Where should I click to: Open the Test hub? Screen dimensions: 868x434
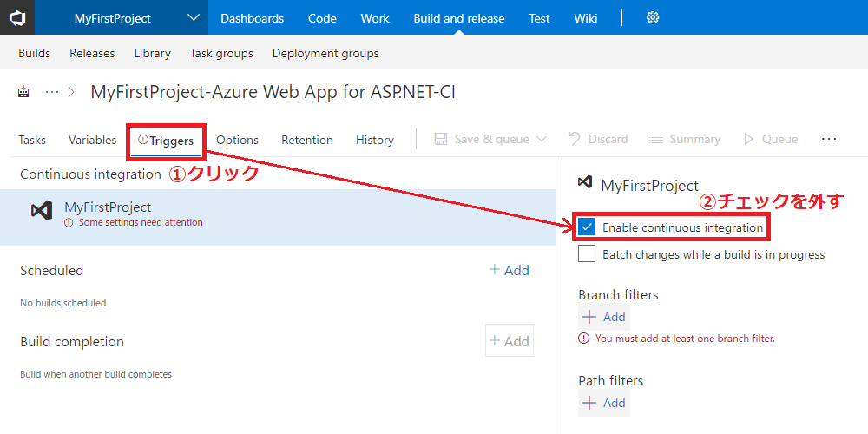click(x=539, y=18)
